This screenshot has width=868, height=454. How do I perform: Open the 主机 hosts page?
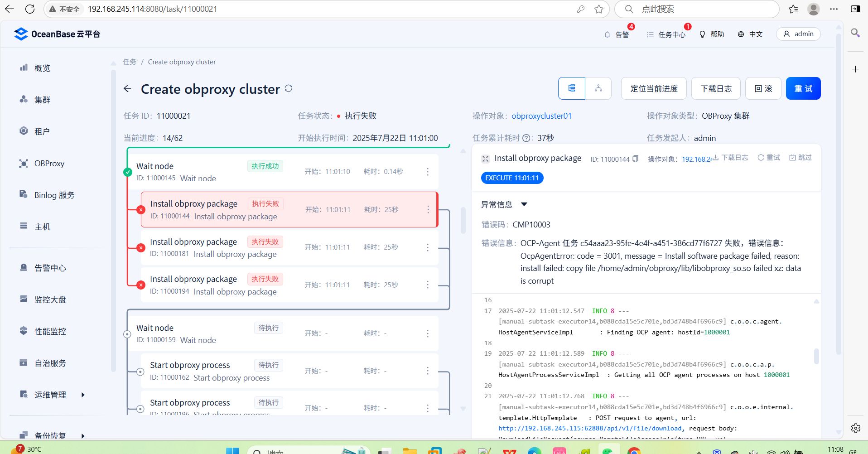pyautogui.click(x=42, y=227)
